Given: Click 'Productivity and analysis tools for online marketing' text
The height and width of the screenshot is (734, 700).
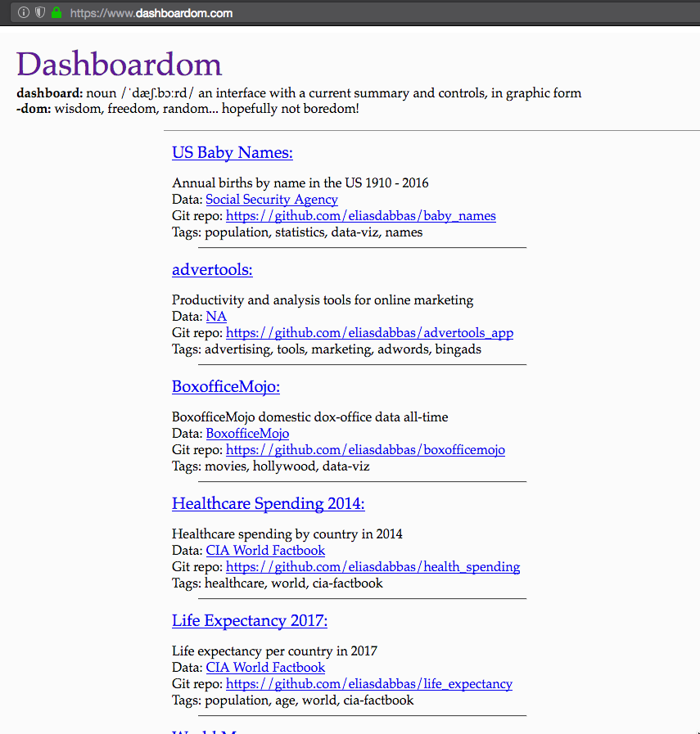Looking at the screenshot, I should pos(323,299).
